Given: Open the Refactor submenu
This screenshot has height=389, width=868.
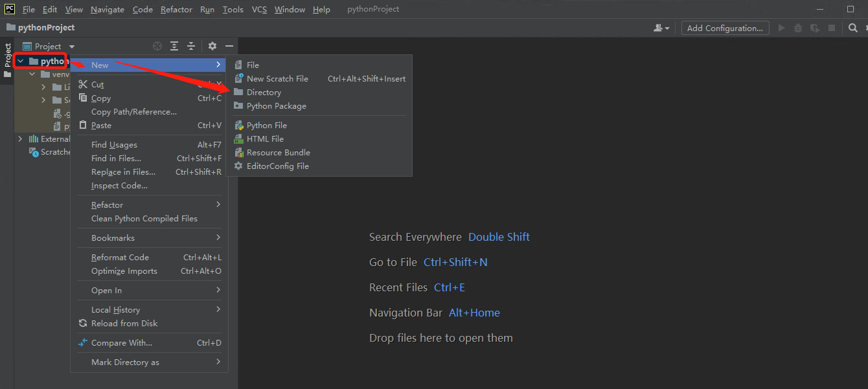Looking at the screenshot, I should [x=150, y=205].
